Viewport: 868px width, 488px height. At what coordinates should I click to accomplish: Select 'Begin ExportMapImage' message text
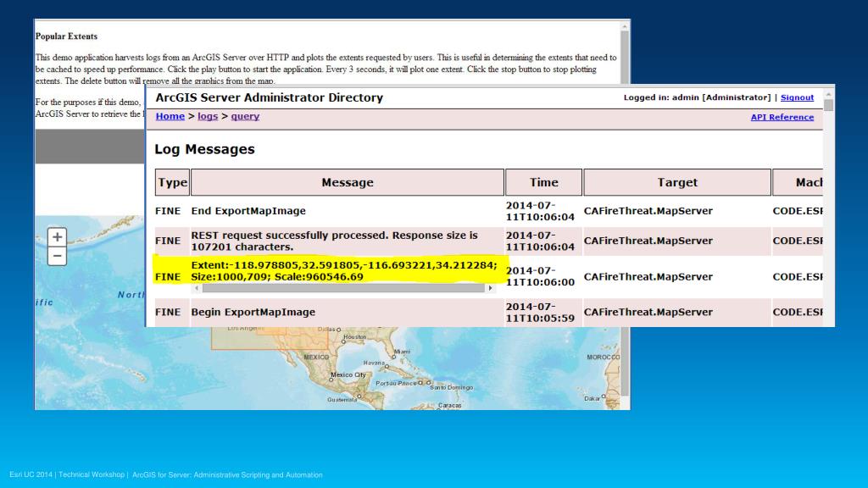point(253,312)
